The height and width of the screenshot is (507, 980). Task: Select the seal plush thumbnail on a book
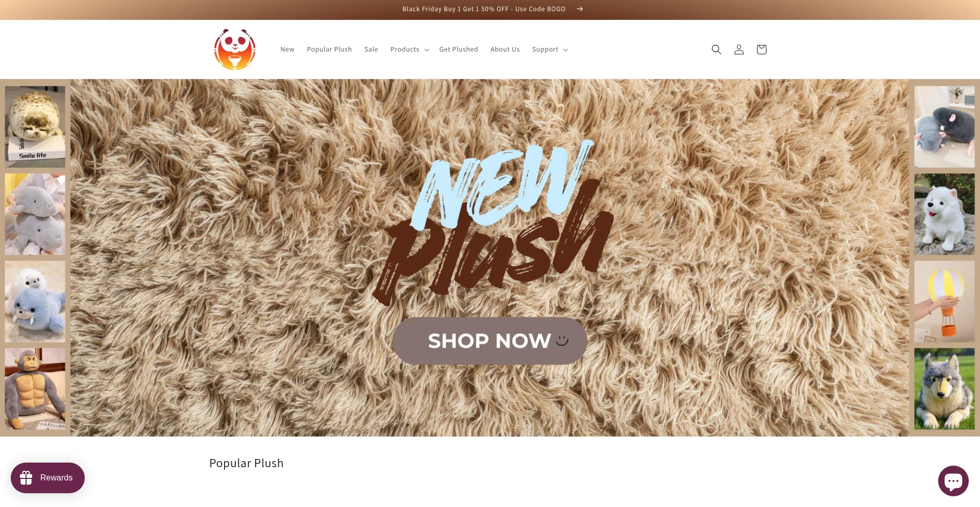tap(35, 127)
